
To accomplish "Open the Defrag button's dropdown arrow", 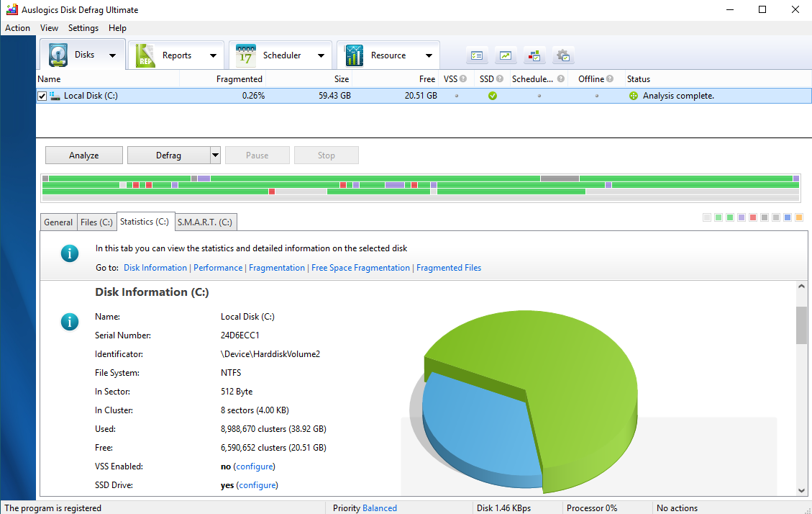I will tap(216, 155).
